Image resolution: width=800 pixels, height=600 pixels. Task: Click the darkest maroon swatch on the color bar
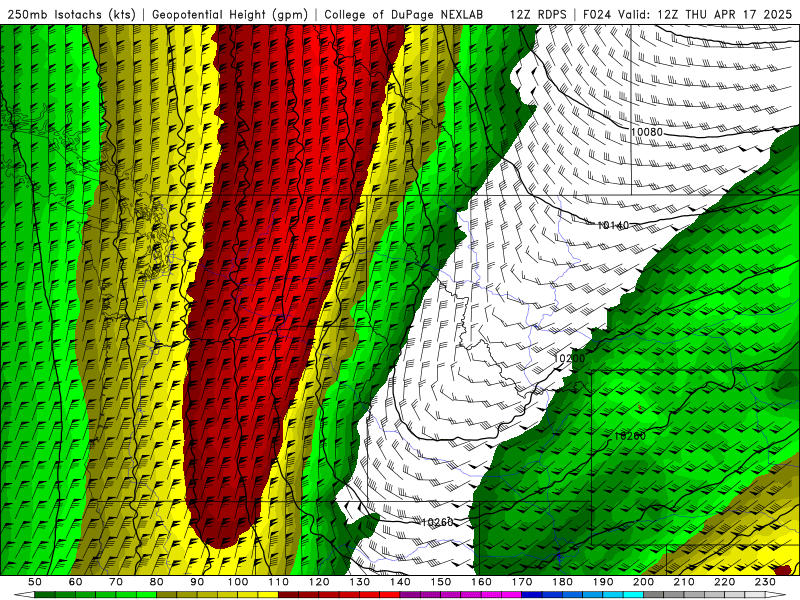coord(288,594)
